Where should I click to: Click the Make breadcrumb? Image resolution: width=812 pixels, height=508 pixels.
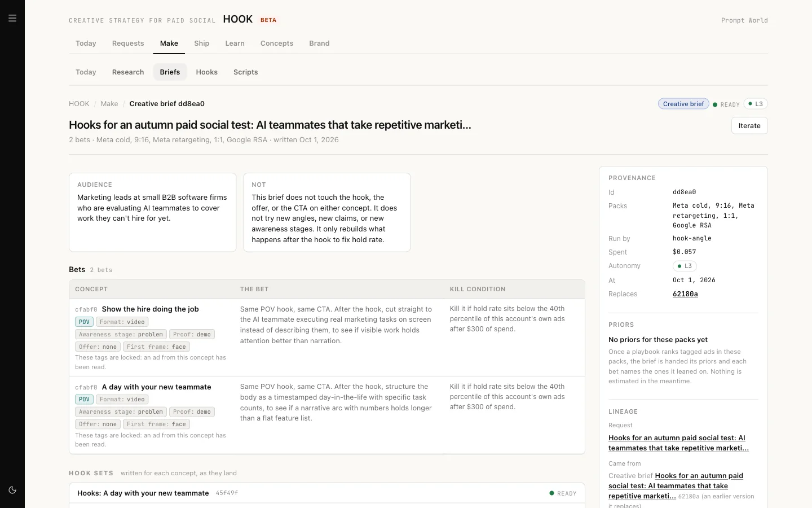(x=109, y=104)
